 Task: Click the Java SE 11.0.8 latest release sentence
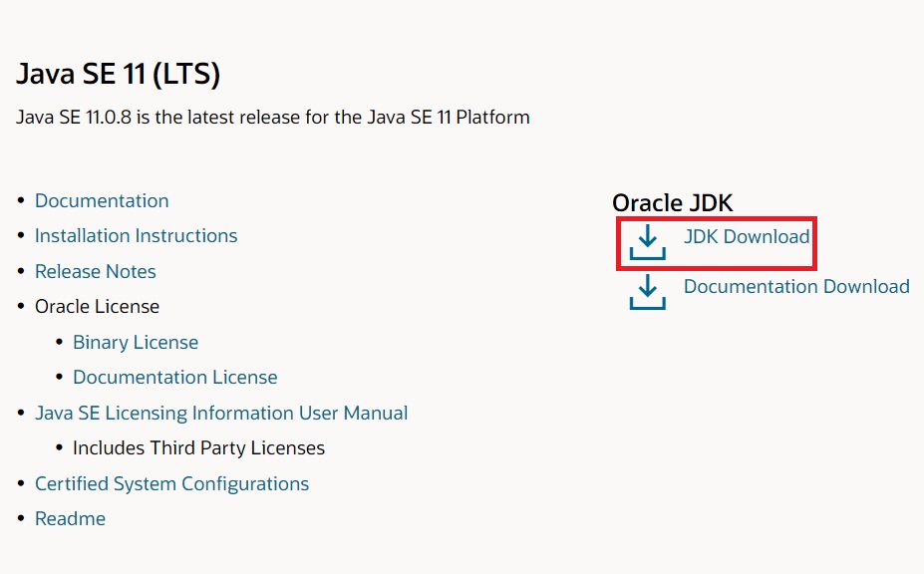pyautogui.click(x=272, y=117)
